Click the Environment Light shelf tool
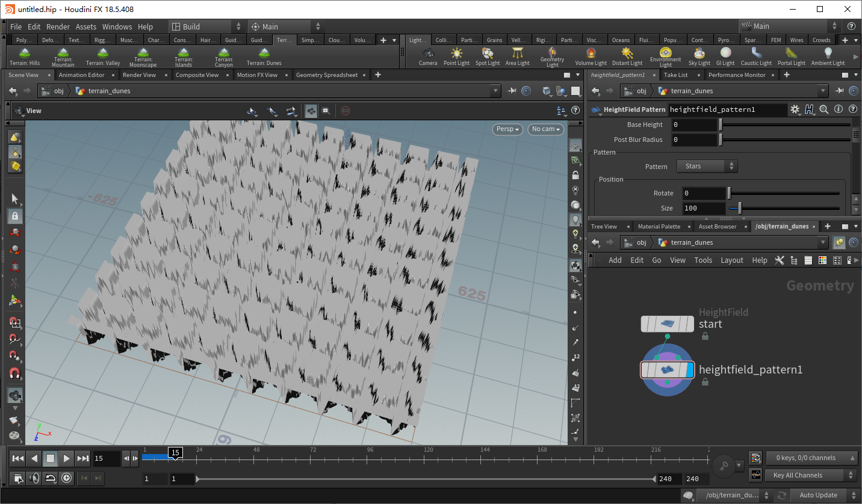The width and height of the screenshot is (862, 504). (x=665, y=57)
